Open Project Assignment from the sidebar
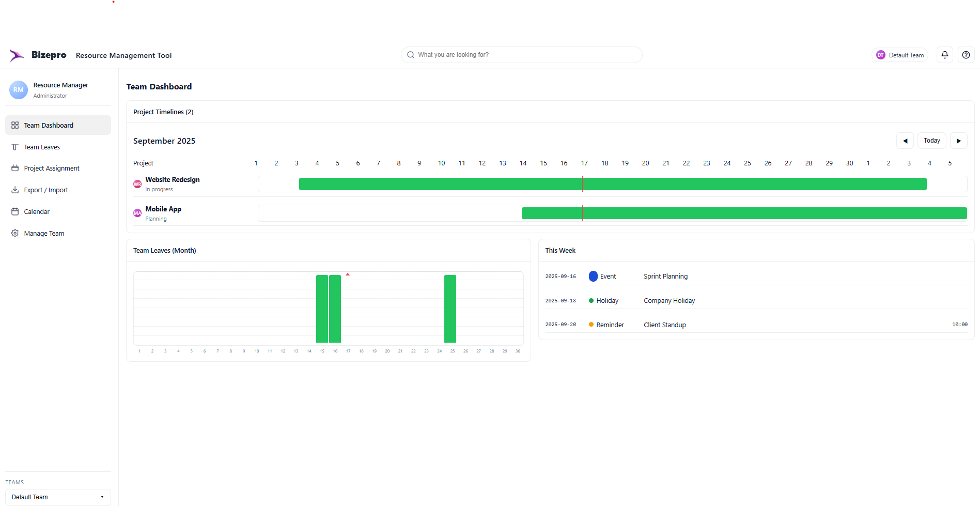980x506 pixels. (x=51, y=168)
